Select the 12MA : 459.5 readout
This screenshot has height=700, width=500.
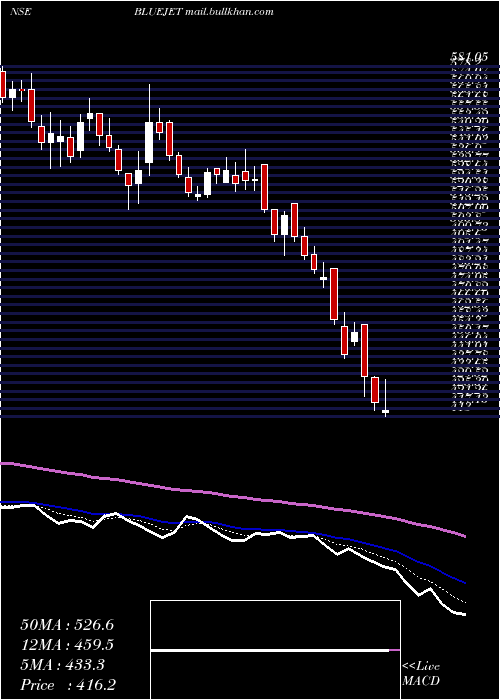(67, 645)
